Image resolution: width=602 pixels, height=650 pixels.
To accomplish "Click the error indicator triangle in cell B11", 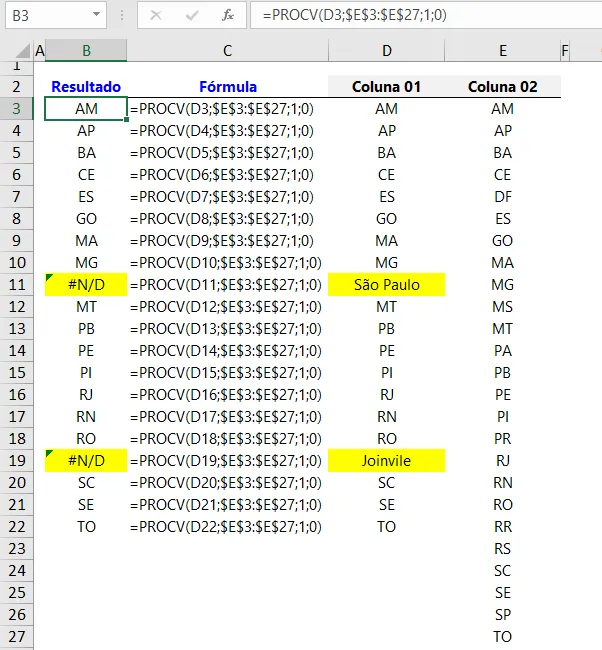I will coord(49,277).
